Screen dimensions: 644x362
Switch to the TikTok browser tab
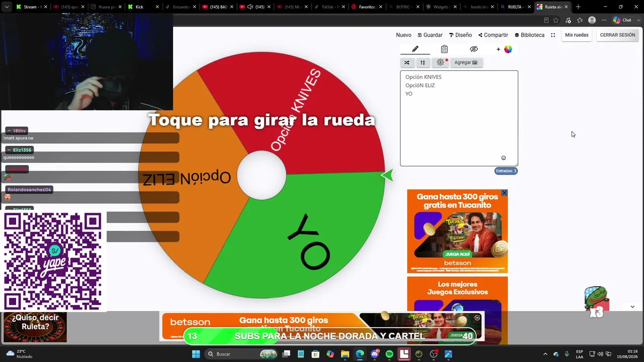329,7
